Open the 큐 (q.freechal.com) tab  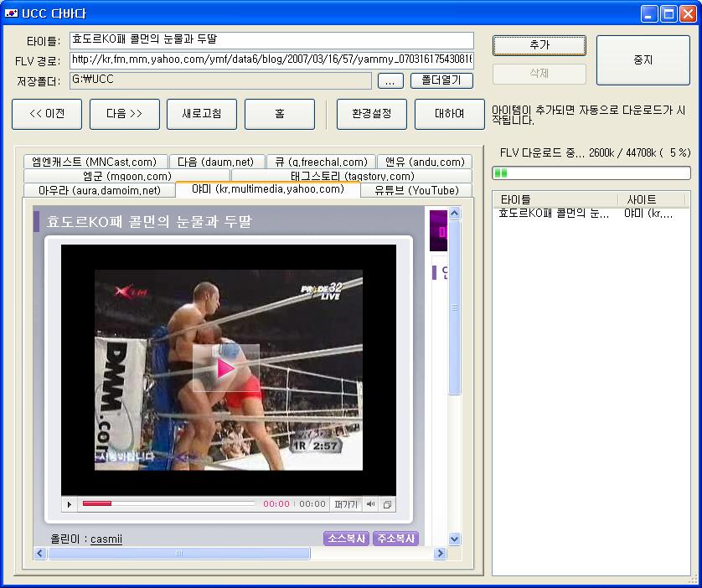pyautogui.click(x=321, y=162)
